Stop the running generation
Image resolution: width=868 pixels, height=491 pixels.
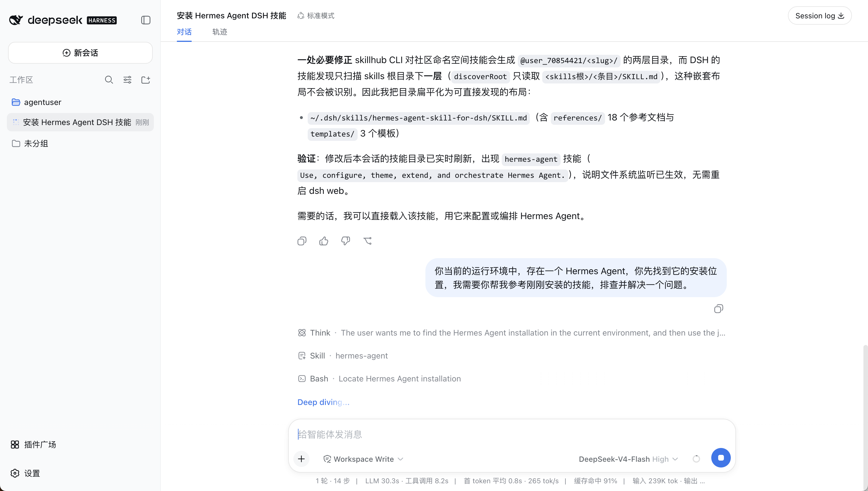click(721, 458)
